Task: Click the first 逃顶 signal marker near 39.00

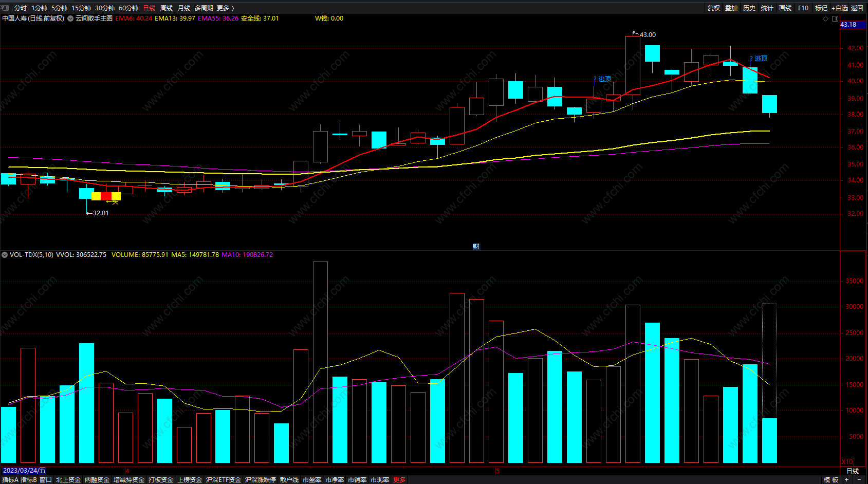Action: (602, 79)
